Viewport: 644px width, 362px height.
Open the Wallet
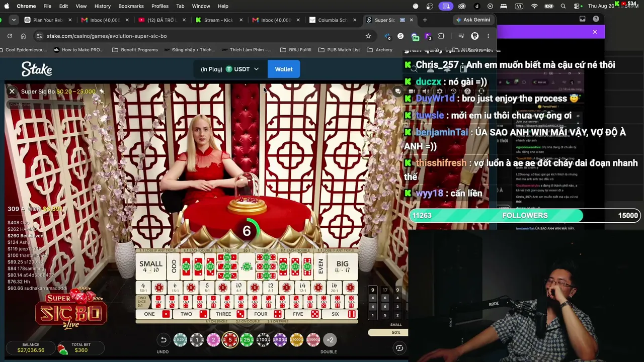pyautogui.click(x=284, y=69)
